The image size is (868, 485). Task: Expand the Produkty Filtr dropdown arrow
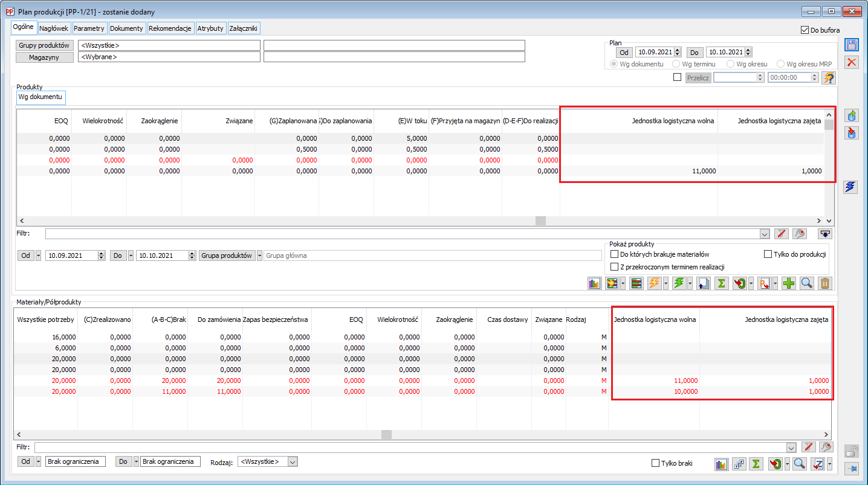[x=765, y=234]
